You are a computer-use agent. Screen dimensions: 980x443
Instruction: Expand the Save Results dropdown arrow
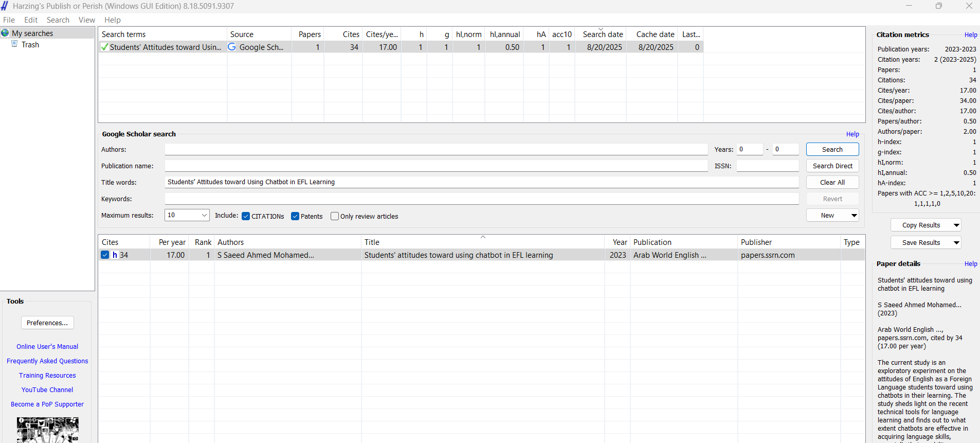point(956,243)
